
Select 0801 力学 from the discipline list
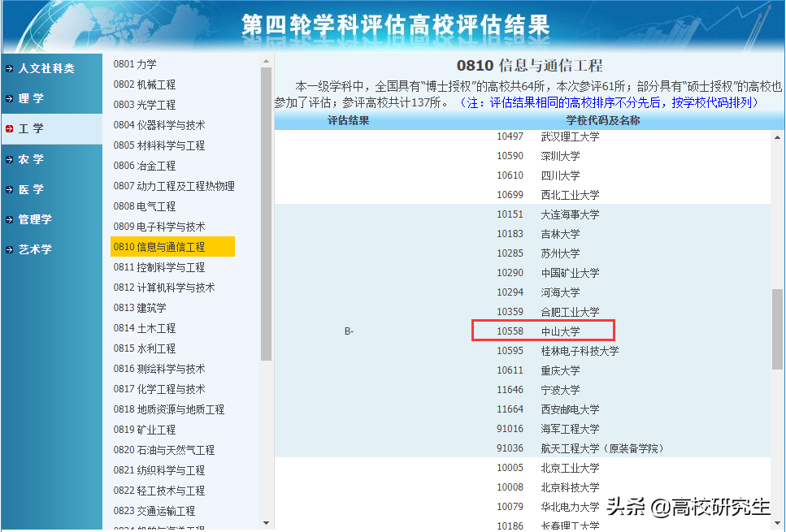[135, 63]
